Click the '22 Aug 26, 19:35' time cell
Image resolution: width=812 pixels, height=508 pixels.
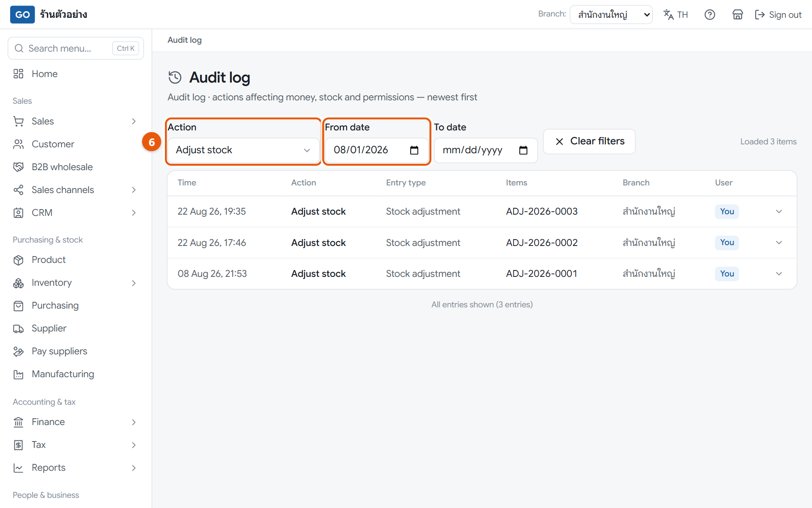[211, 212]
